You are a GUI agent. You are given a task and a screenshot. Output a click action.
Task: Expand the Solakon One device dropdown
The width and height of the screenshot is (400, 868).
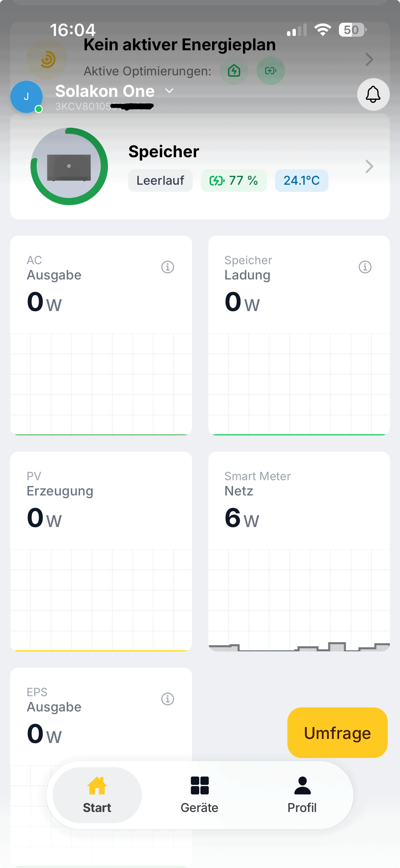tap(169, 91)
